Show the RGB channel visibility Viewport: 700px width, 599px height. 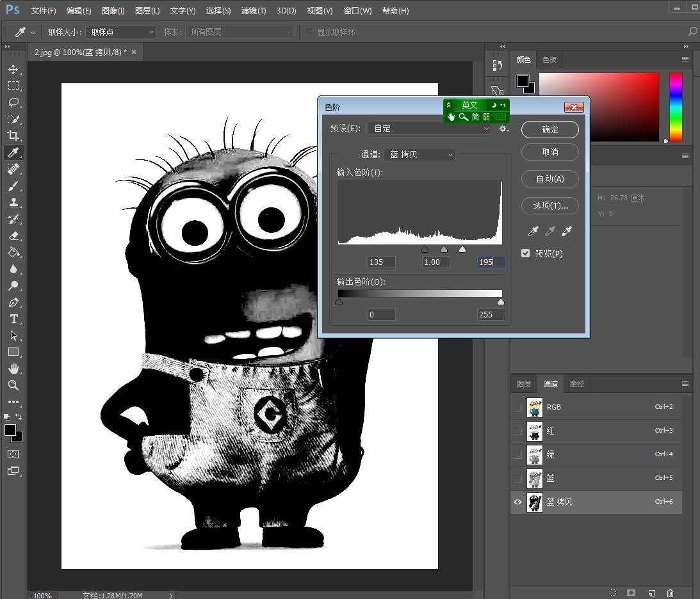coord(517,407)
